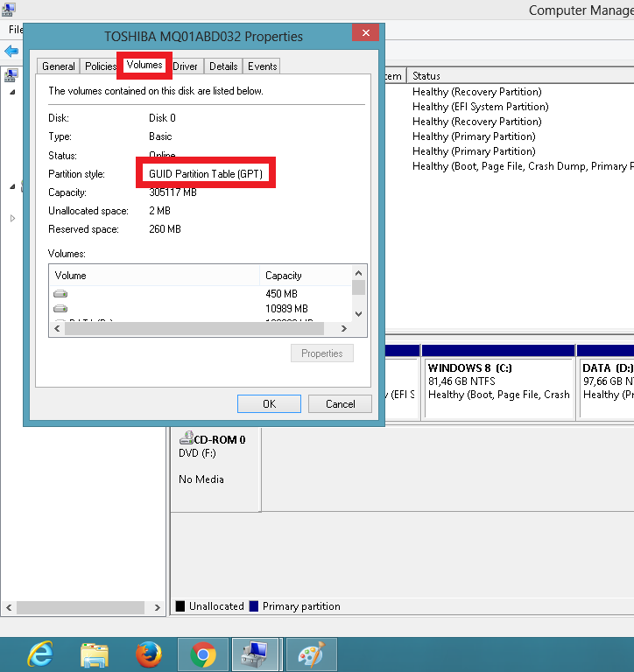Click the Disk 0 value
This screenshot has height=672, width=634.
click(x=162, y=118)
